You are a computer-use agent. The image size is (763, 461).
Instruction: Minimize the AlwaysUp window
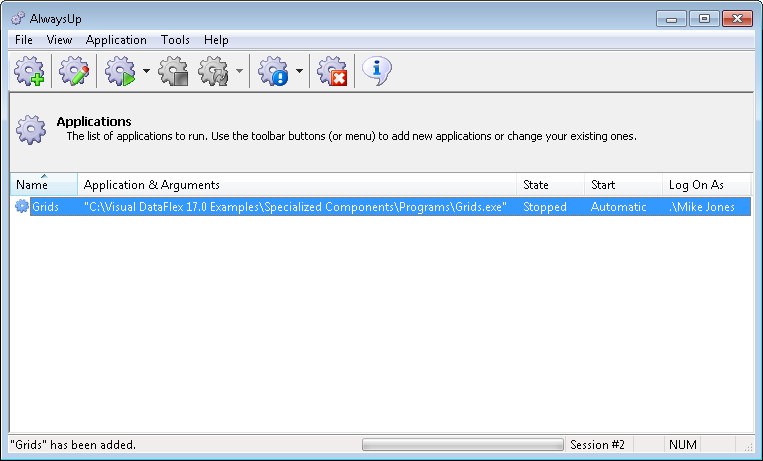pos(672,19)
